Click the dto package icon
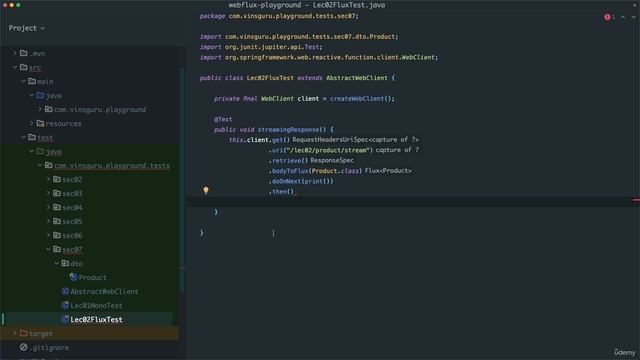 click(65, 263)
